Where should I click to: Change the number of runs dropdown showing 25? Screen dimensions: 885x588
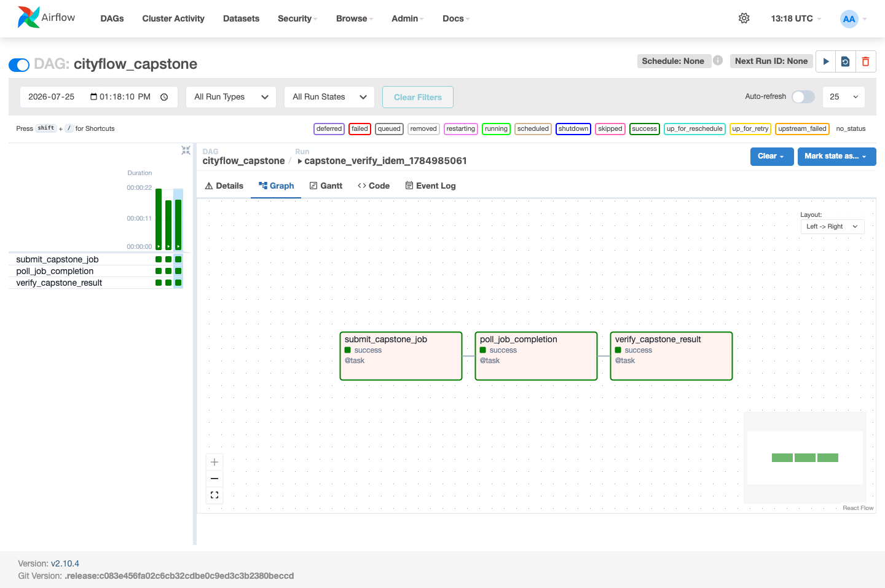coord(844,97)
